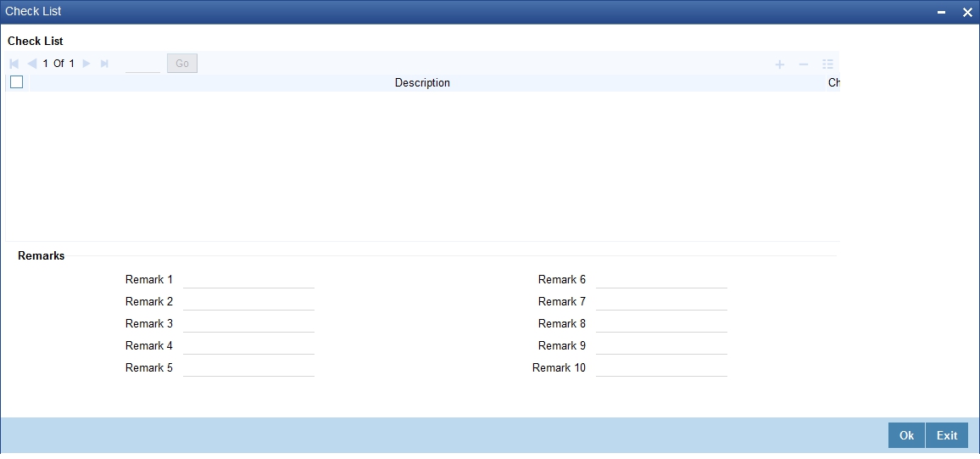This screenshot has width=980, height=459.
Task: Focus the Remark 1 field
Action: (248, 279)
